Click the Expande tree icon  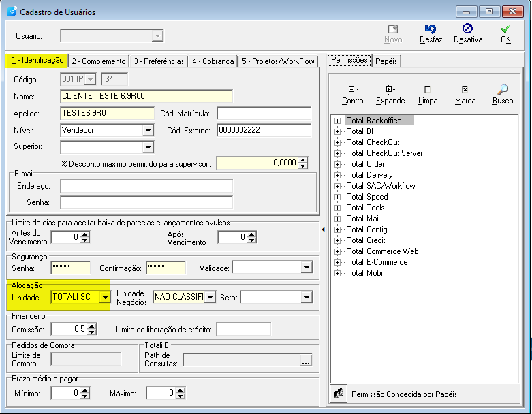pos(390,89)
